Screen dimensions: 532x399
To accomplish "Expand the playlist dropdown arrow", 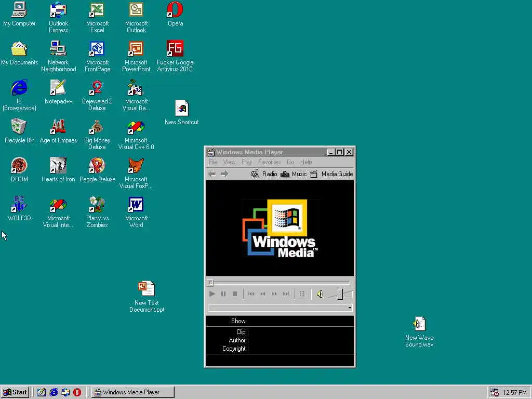I will pyautogui.click(x=350, y=308).
